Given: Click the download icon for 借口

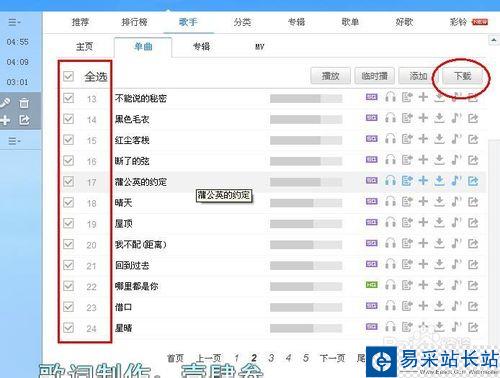Looking at the screenshot, I should (439, 306).
